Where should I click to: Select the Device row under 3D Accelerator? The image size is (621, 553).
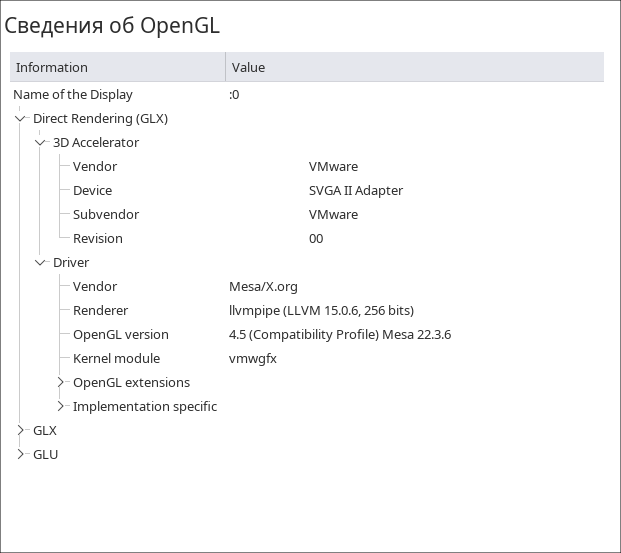92,191
